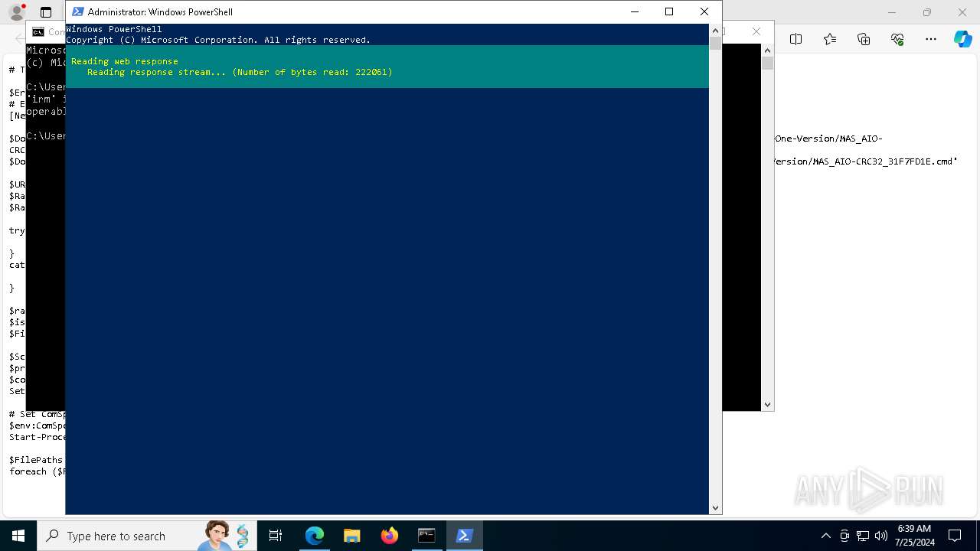980x551 pixels.
Task: Maximize the PowerShell window
Action: click(669, 11)
